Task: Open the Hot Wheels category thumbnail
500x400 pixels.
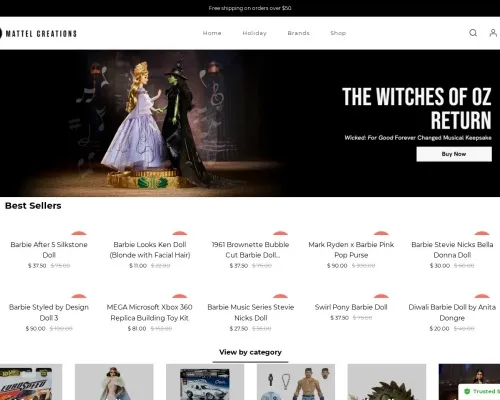Action: click(x=31, y=382)
